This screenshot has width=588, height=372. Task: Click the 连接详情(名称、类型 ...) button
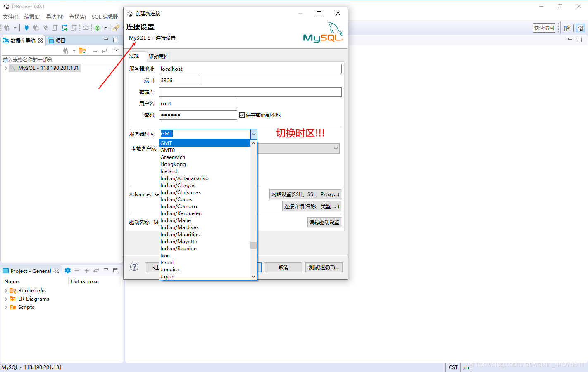tap(312, 206)
